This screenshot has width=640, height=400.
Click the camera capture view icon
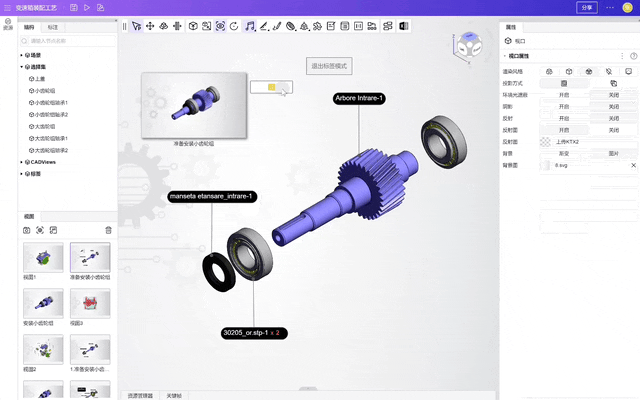[26, 230]
